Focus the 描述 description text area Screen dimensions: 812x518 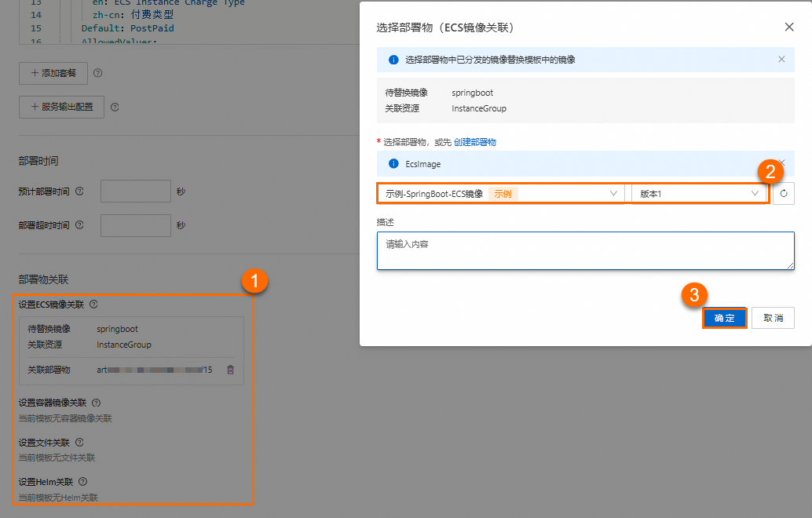586,251
